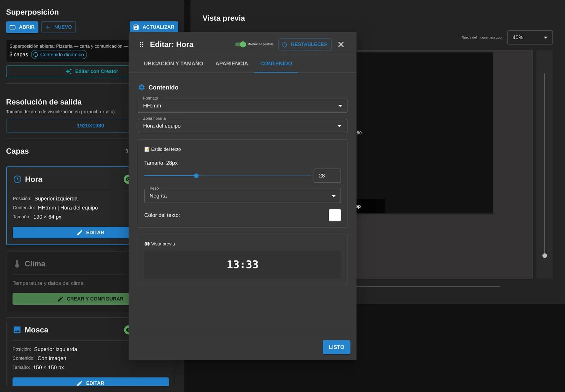Click the eyes icon beside Vista previa
The height and width of the screenshot is (392, 565).
click(x=147, y=244)
